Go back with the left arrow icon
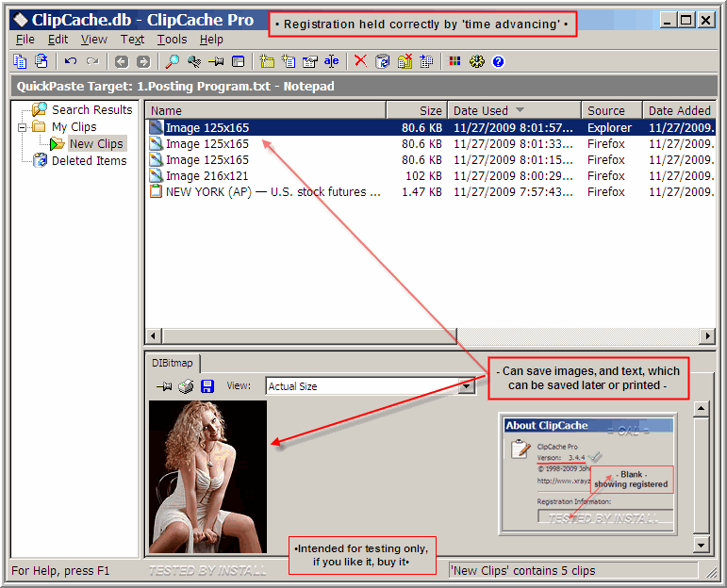 coord(122,61)
